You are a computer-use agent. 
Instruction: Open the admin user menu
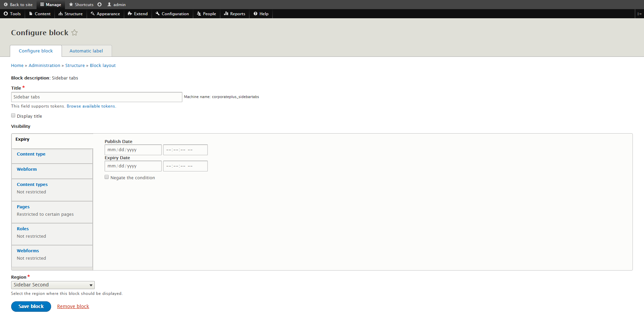(x=116, y=5)
